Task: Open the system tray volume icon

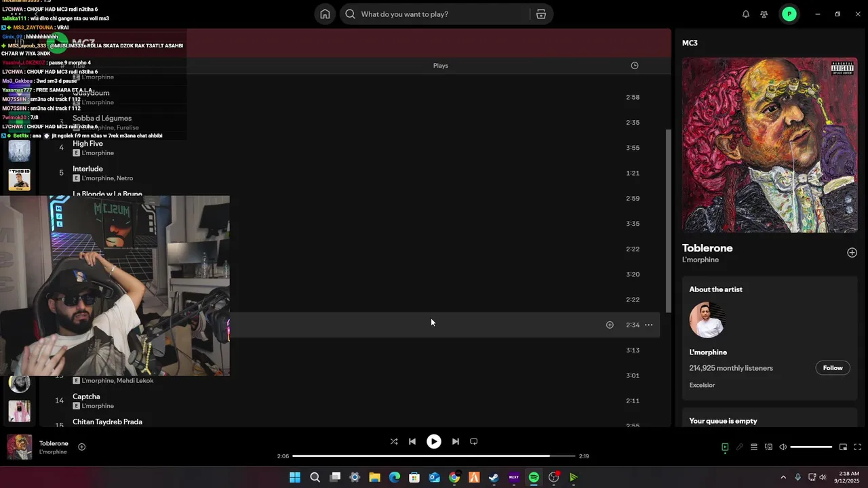Action: pyautogui.click(x=823, y=477)
